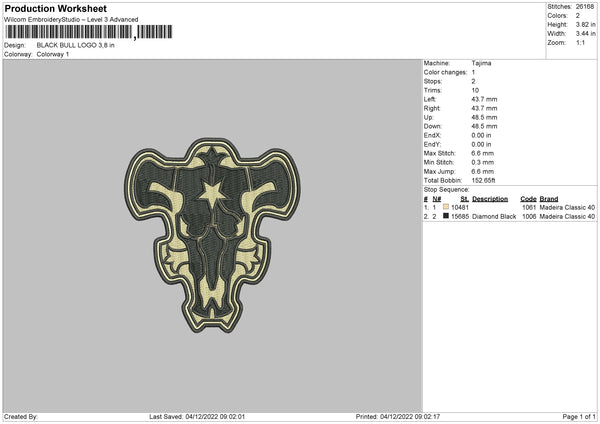The image size is (600, 424).
Task: Click the black color swatch in stop 2
Action: click(x=446, y=216)
